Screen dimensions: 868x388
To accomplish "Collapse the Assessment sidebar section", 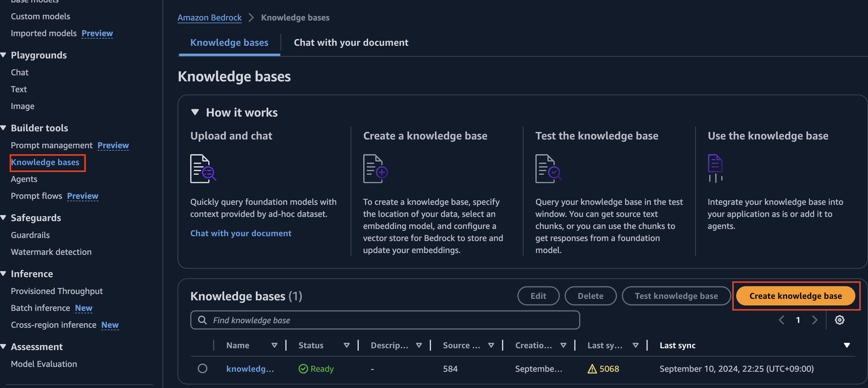I will [x=3, y=346].
